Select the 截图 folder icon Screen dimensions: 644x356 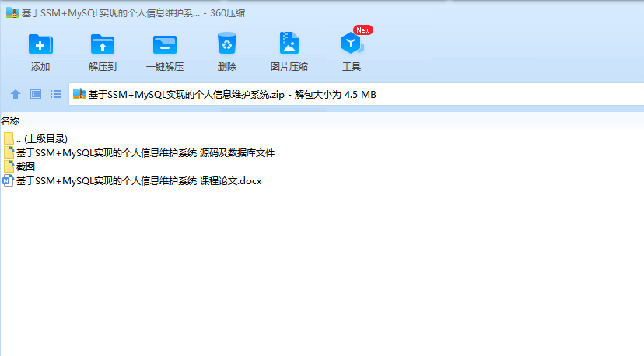point(9,166)
